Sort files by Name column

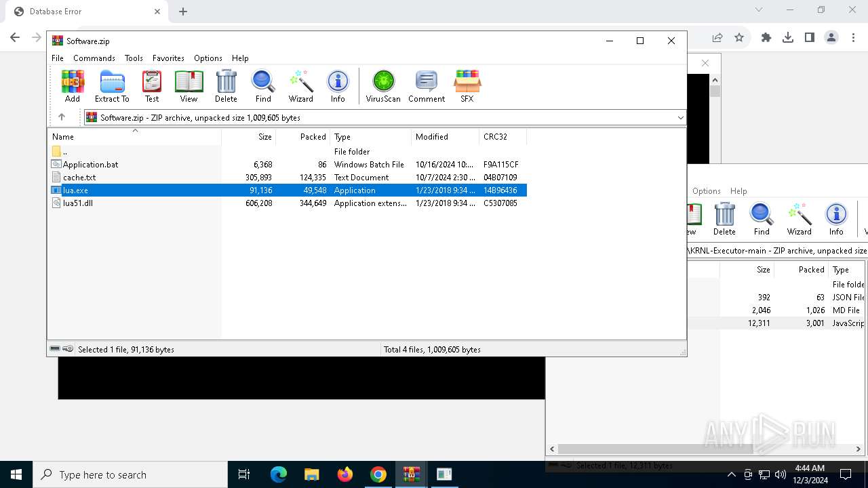pos(134,137)
